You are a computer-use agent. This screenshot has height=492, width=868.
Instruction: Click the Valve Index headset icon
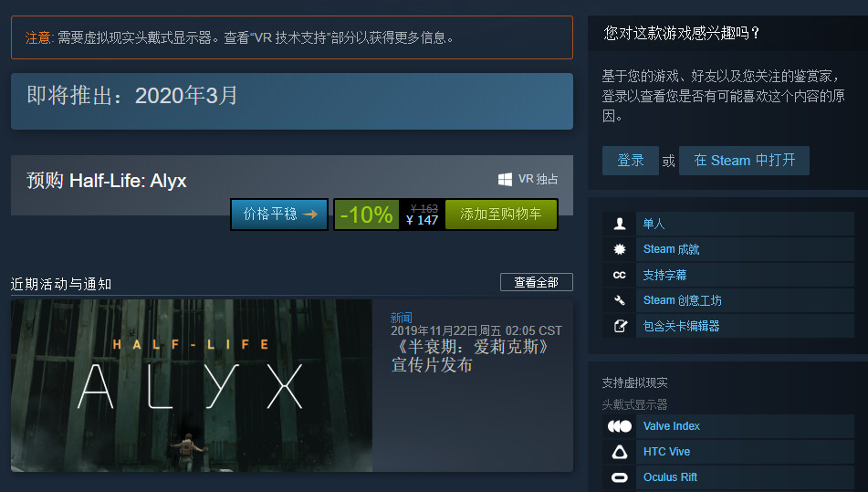[x=620, y=426]
